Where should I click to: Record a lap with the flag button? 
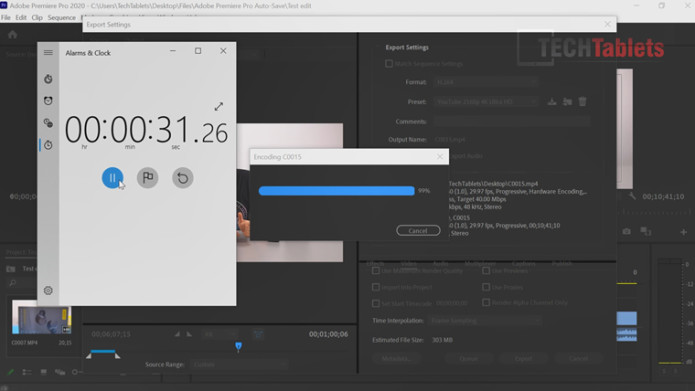(148, 178)
